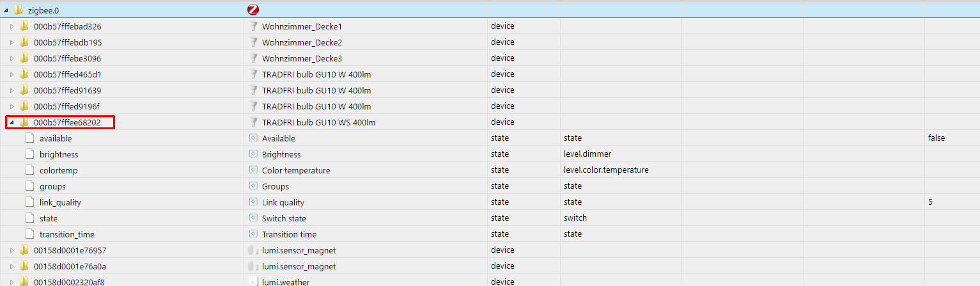This screenshot has width=980, height=286.
Task: Click file icon of colortemp state
Action: click(x=29, y=170)
